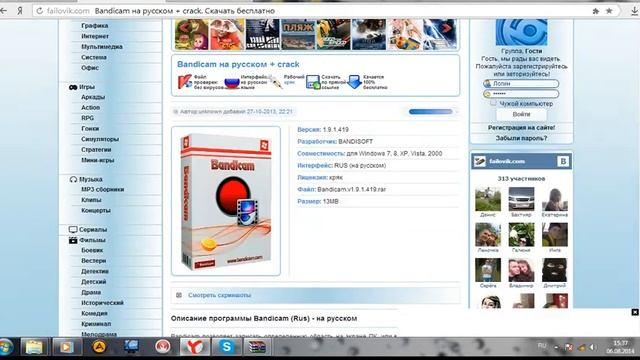Image resolution: width=640 pixels, height=360 pixels.
Task: Close the bottom ad banner
Action: click(635, 312)
